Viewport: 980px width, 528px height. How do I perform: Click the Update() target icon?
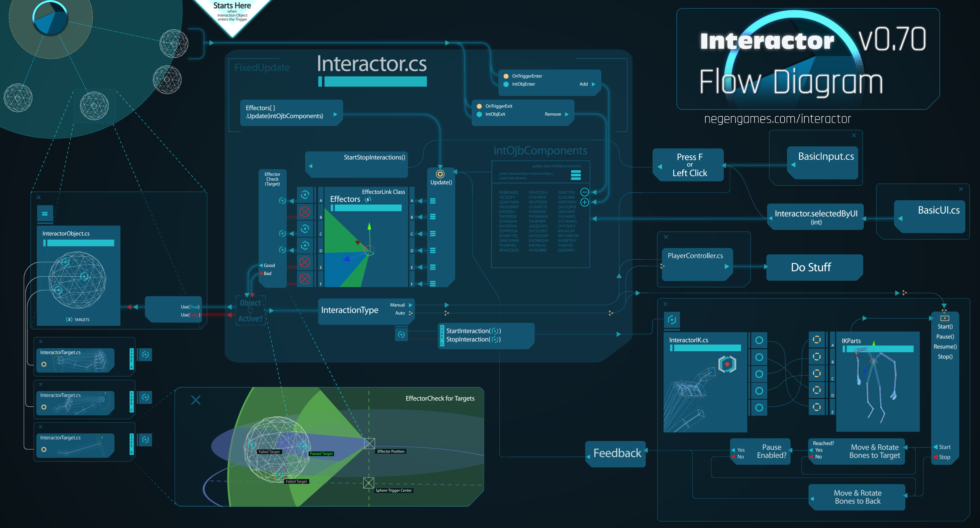pos(441,175)
